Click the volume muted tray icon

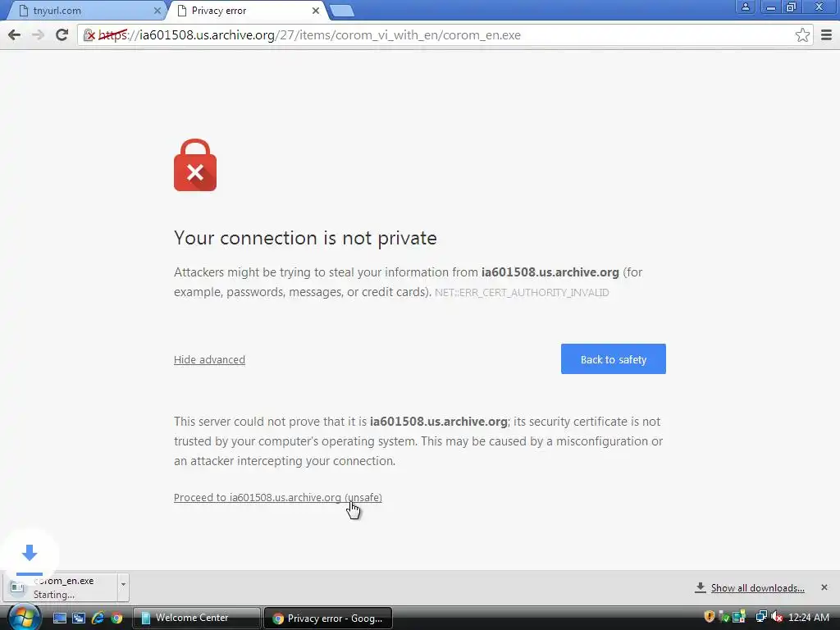point(776,617)
